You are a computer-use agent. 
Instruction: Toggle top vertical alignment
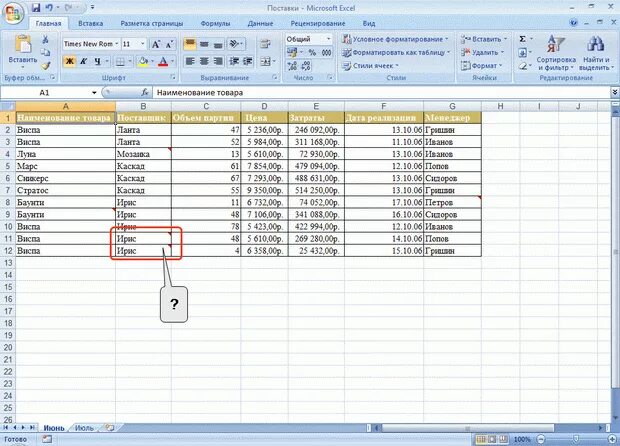point(190,43)
